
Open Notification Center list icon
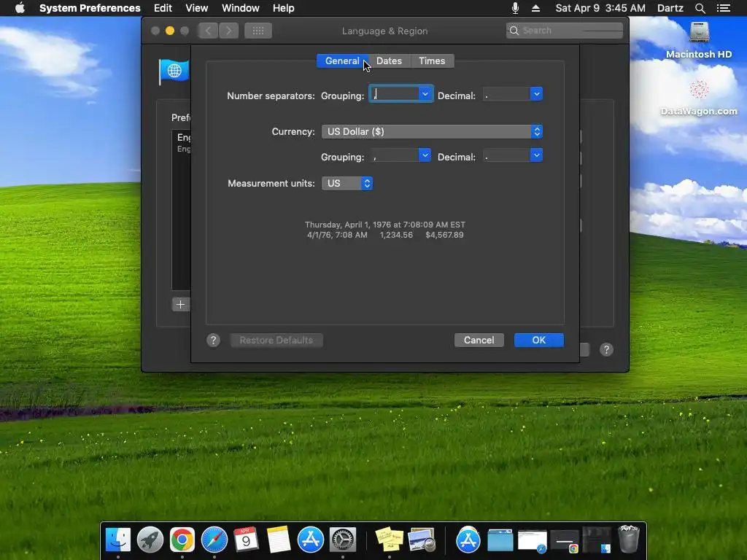(x=723, y=8)
